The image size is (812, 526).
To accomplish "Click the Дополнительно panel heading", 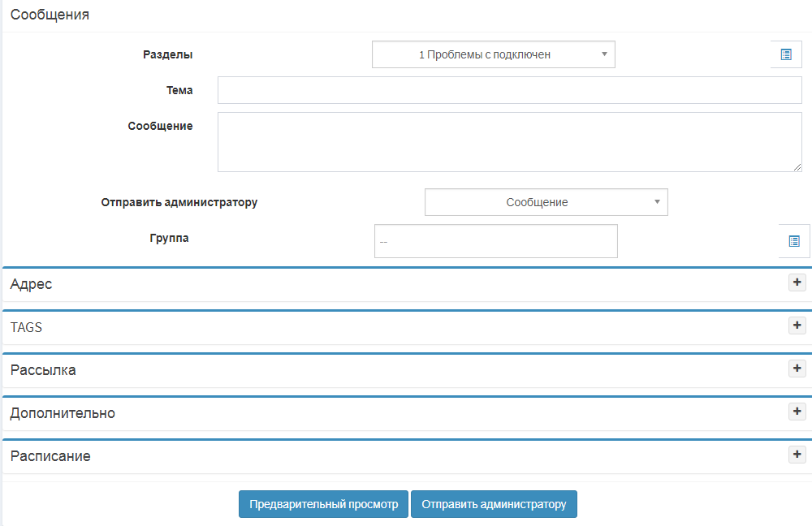I will click(x=63, y=413).
